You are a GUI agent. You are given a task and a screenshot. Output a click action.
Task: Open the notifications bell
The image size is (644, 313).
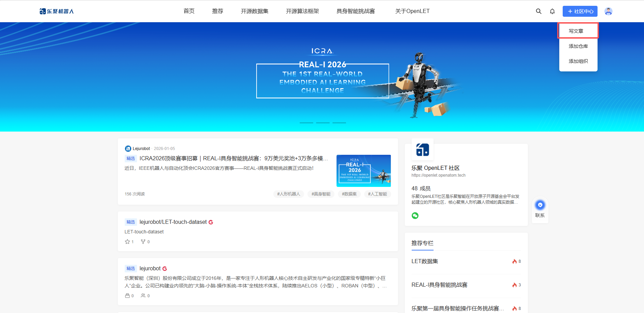point(552,11)
